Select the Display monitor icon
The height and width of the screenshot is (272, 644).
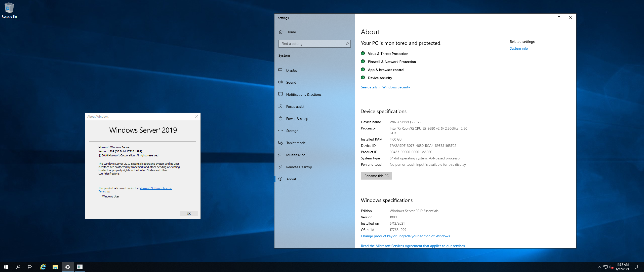coord(280,70)
